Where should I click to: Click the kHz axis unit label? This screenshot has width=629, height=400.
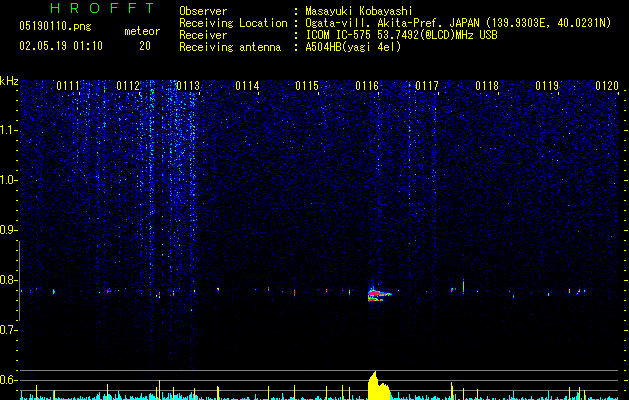(9, 81)
